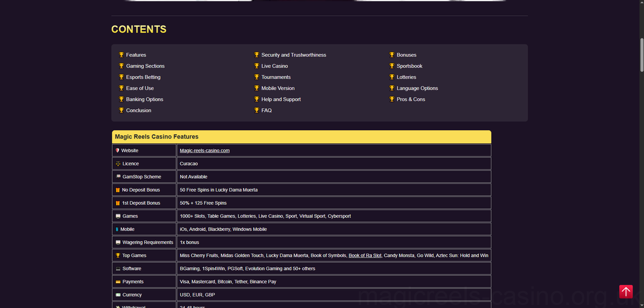Click the red scroll-to-top arrow button

pos(626,291)
